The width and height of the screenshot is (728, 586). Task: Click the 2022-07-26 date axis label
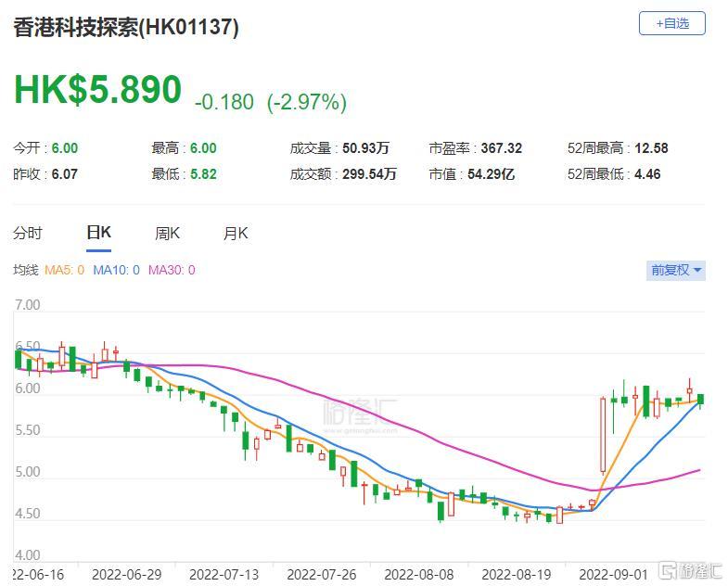[321, 574]
